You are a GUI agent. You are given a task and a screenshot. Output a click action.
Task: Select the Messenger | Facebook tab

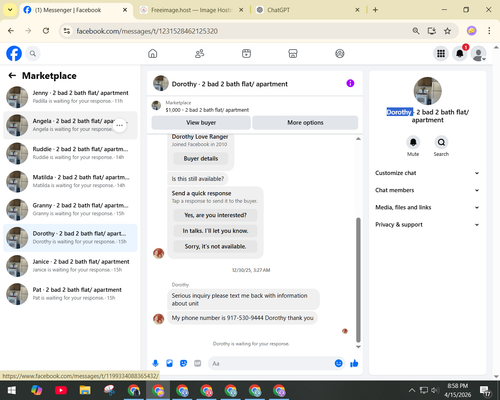click(x=75, y=10)
